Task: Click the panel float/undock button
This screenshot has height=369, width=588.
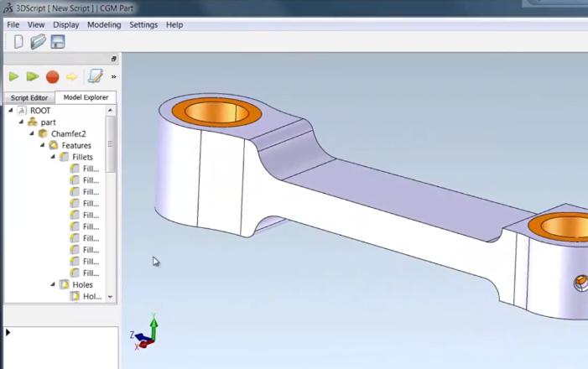Action: tap(113, 59)
